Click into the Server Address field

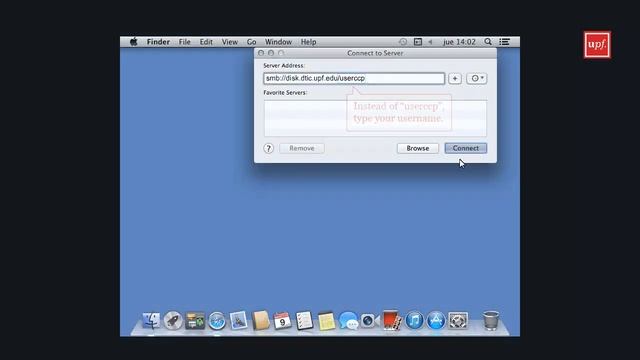point(354,78)
